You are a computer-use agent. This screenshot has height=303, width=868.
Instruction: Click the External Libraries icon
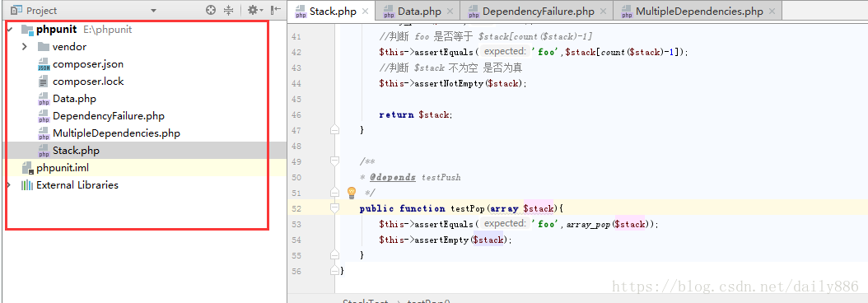click(27, 185)
